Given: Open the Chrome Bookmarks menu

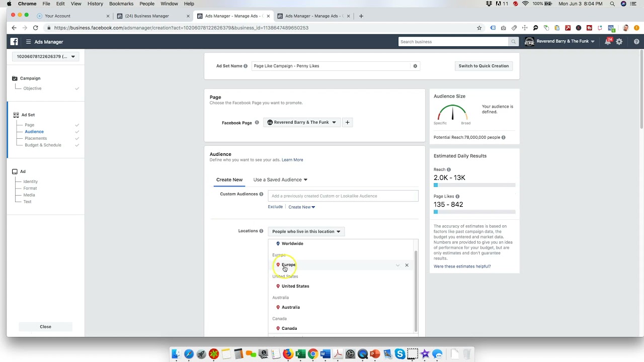Looking at the screenshot, I should 121,4.
